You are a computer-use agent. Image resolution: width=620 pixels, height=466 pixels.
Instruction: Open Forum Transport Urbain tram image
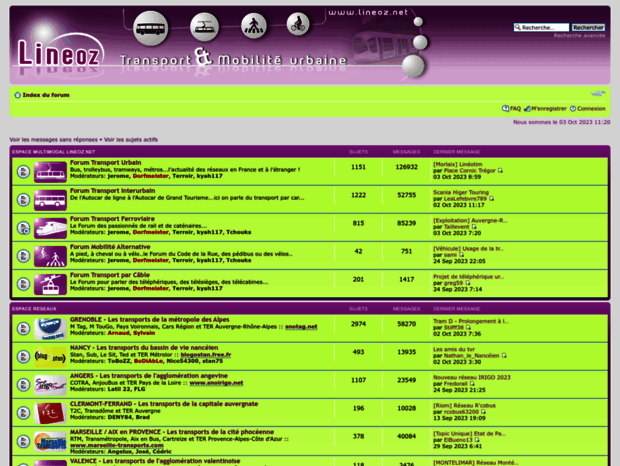pyautogui.click(x=50, y=172)
